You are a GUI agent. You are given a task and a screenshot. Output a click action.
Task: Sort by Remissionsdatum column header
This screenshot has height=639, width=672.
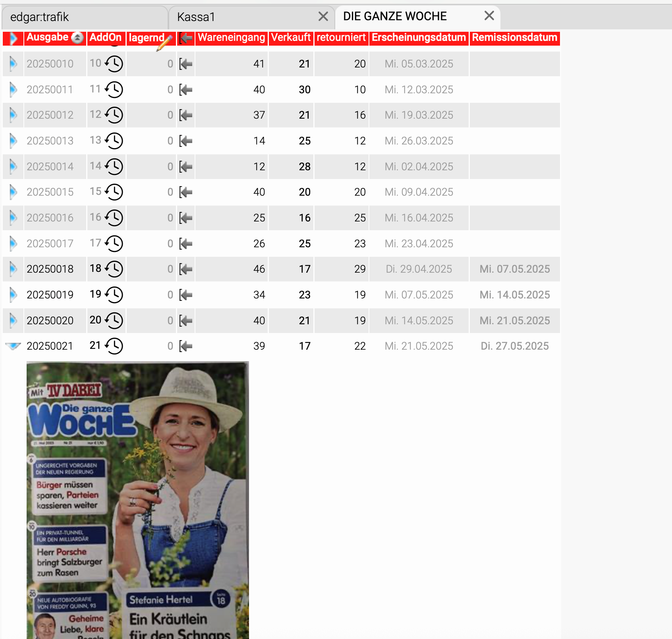[515, 37]
